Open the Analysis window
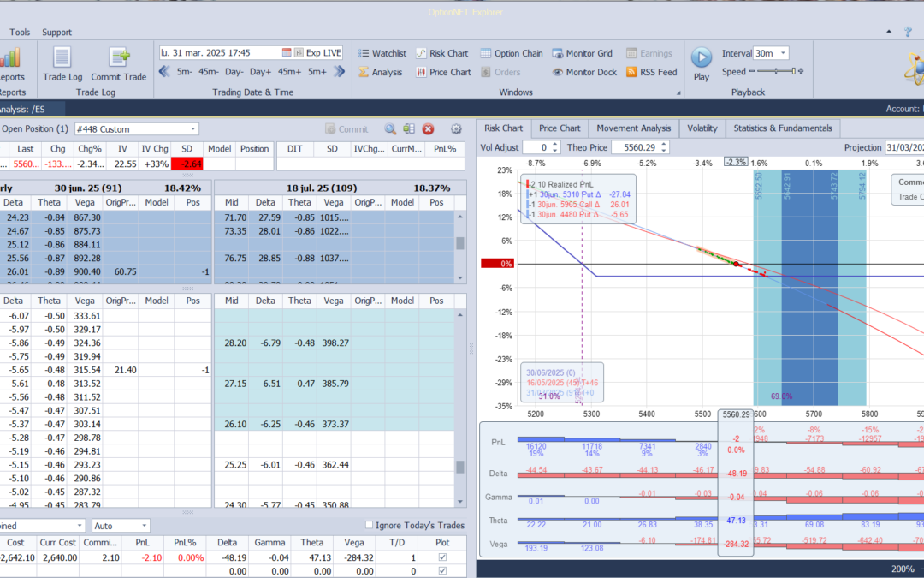Screen dimensions: 924x578 380,72
